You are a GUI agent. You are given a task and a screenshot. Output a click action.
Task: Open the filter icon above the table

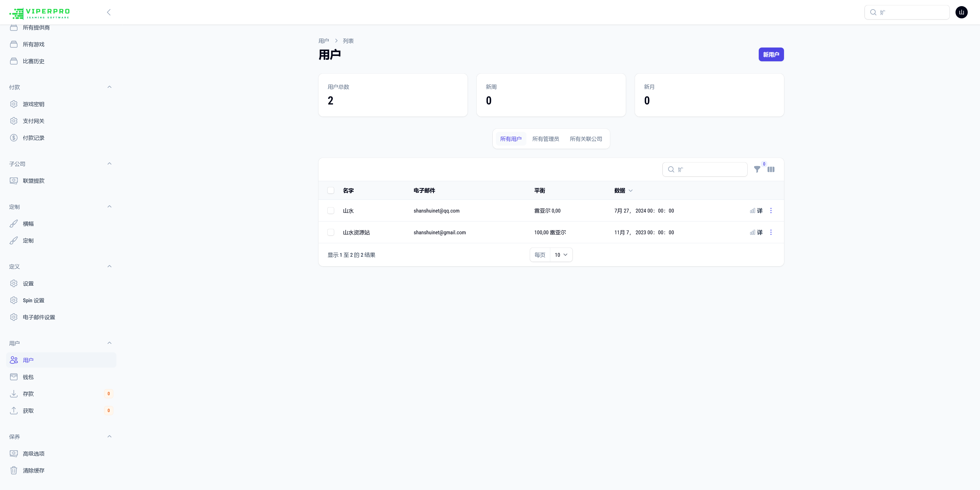point(757,169)
